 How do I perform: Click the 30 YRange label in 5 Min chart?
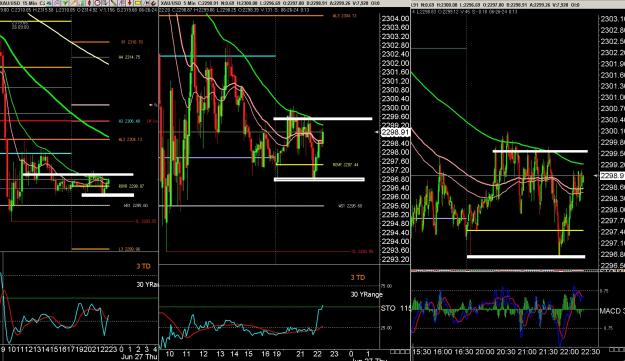pos(367,294)
